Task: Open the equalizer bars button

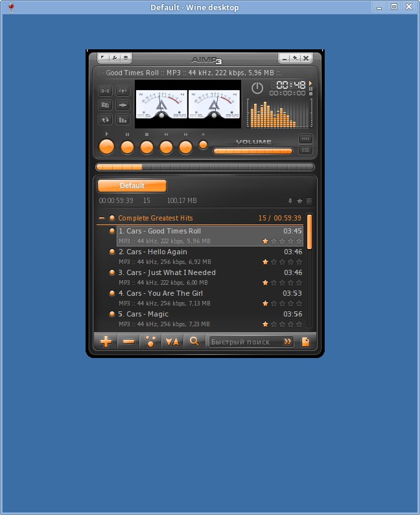Action: (x=122, y=120)
